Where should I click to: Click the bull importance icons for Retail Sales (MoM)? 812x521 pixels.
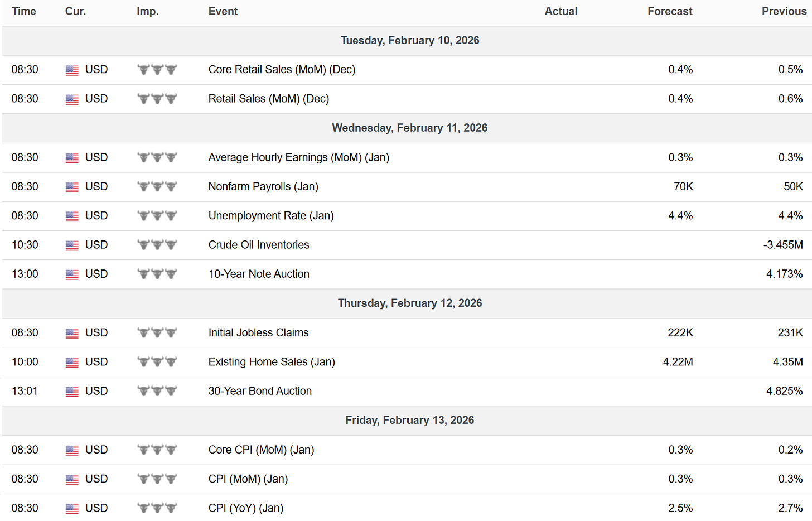[x=157, y=99]
